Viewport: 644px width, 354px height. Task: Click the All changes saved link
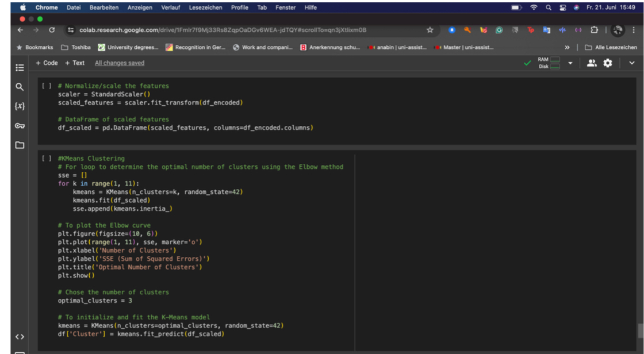click(120, 63)
